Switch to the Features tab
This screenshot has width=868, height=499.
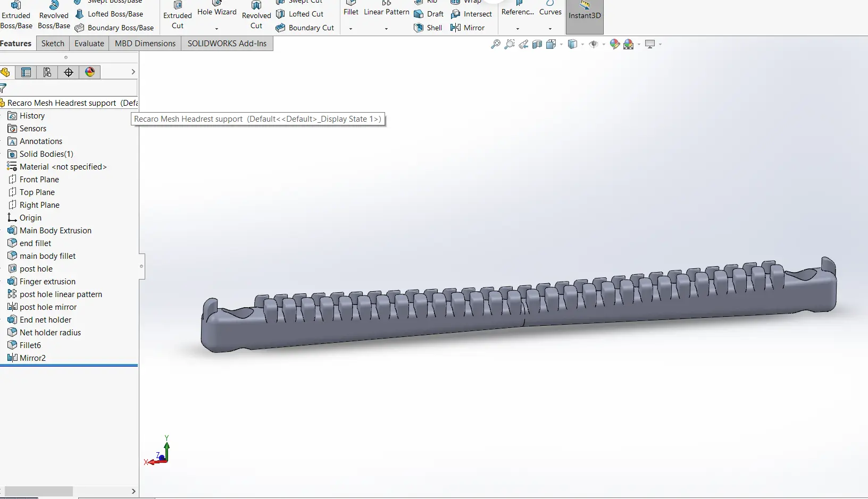16,44
